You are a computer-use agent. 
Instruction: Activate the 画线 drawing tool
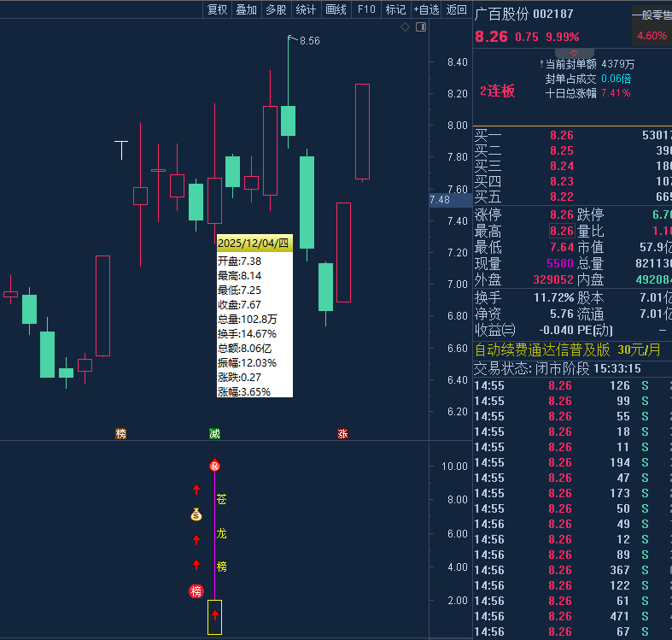pyautogui.click(x=336, y=9)
